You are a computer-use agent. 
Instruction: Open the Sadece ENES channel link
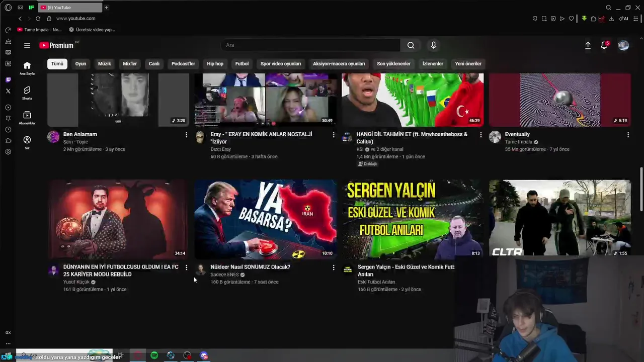tap(224, 275)
